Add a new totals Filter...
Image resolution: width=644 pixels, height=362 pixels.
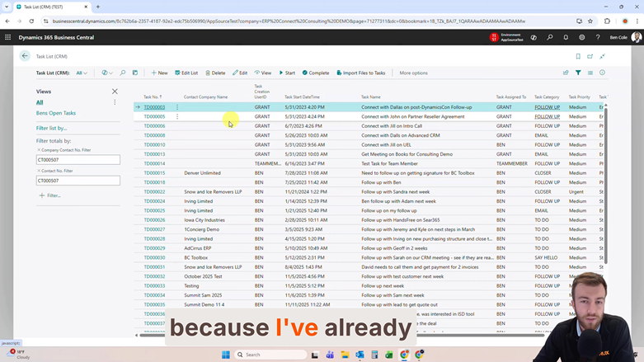tap(50, 195)
